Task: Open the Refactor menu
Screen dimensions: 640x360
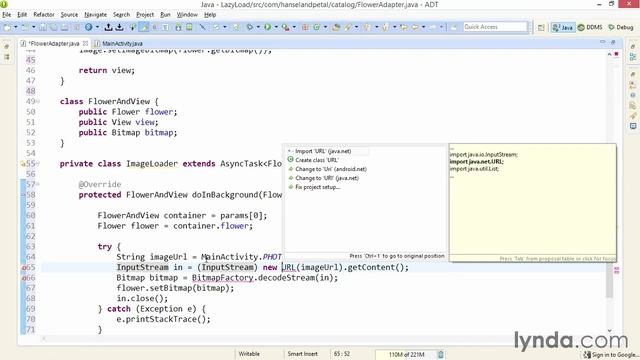Action: [44, 15]
